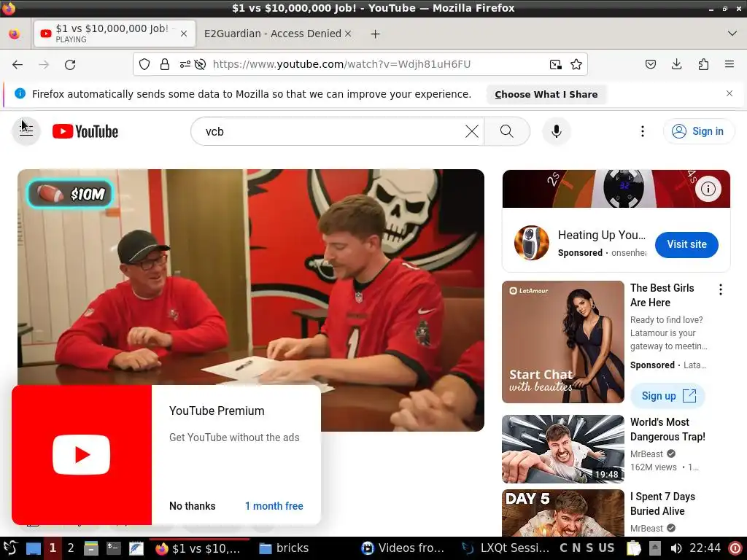
Task: Open the Firefox application menu
Action: point(729,64)
